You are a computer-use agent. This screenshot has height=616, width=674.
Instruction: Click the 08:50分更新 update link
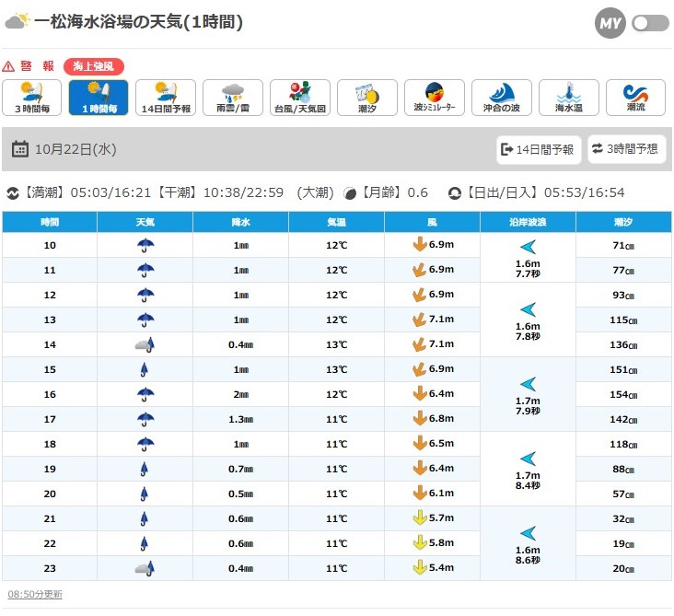pos(35,595)
